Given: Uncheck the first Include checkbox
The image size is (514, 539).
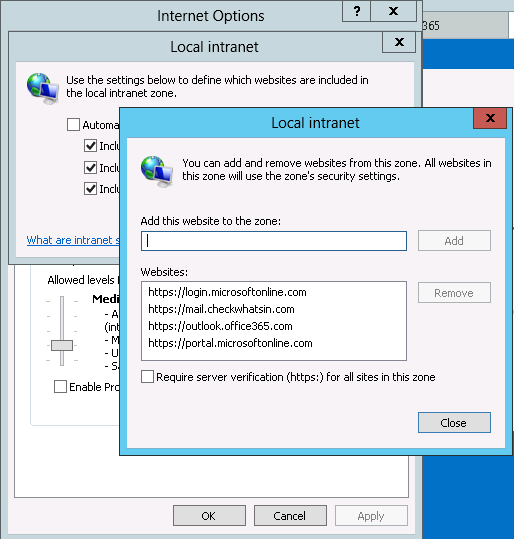Looking at the screenshot, I should [90, 146].
